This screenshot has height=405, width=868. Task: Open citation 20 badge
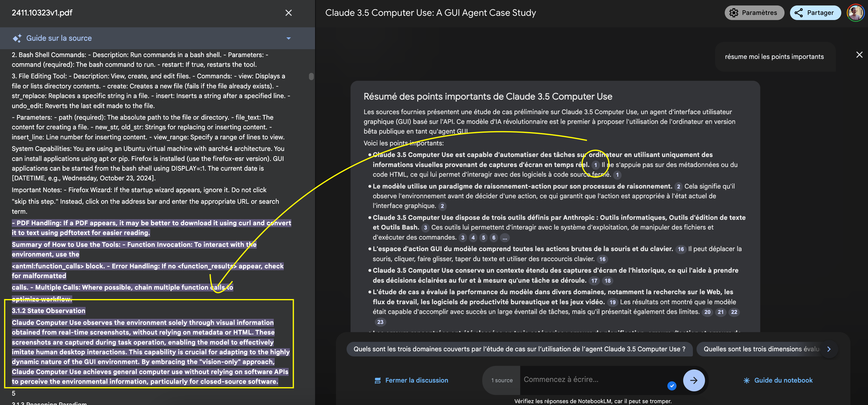(707, 312)
